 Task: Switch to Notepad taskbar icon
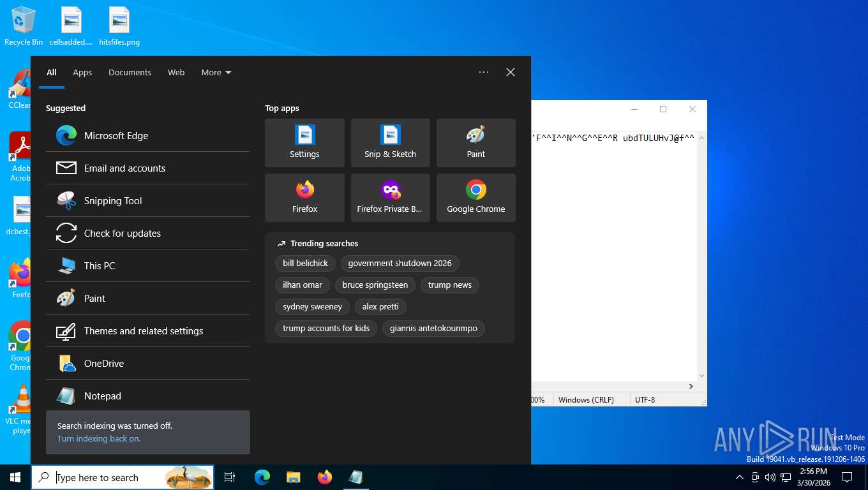point(356,477)
